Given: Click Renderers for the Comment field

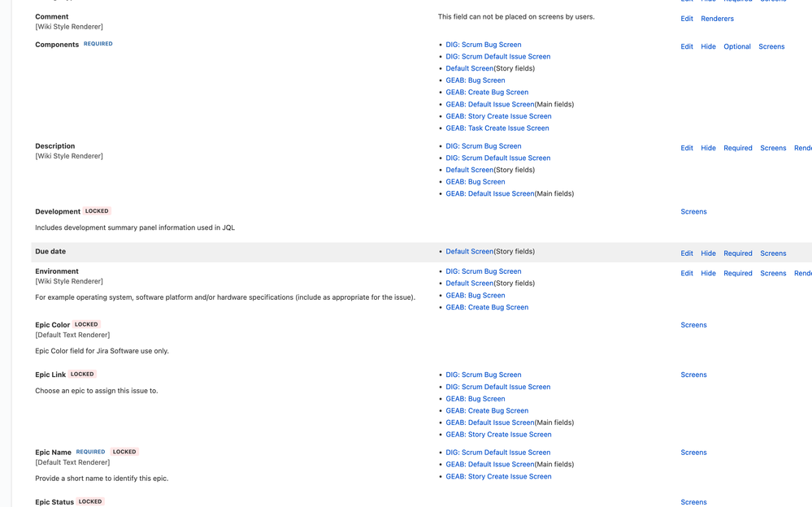Looking at the screenshot, I should (x=716, y=18).
